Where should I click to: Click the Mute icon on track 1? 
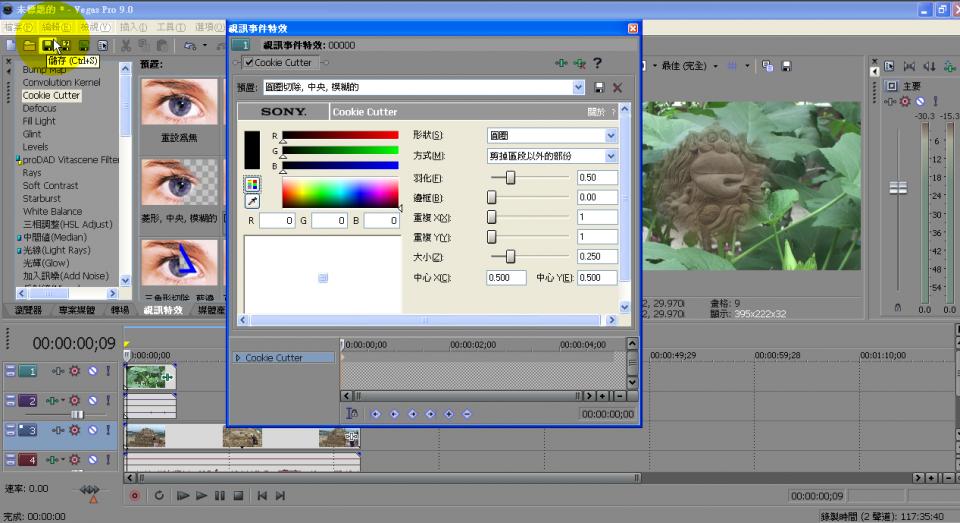(x=92, y=371)
